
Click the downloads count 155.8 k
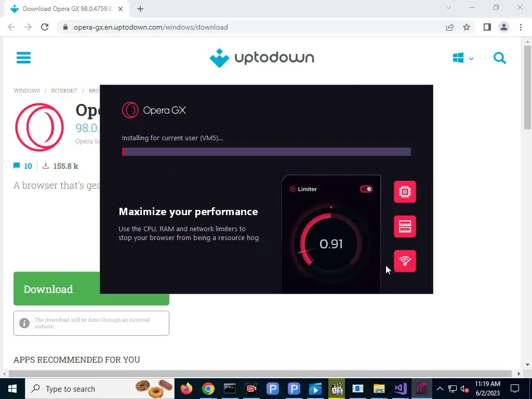point(60,166)
